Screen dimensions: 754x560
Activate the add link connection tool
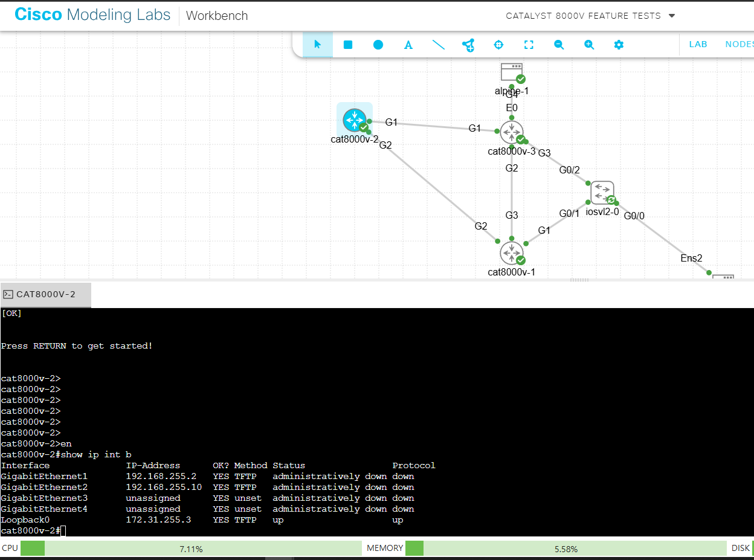[468, 45]
